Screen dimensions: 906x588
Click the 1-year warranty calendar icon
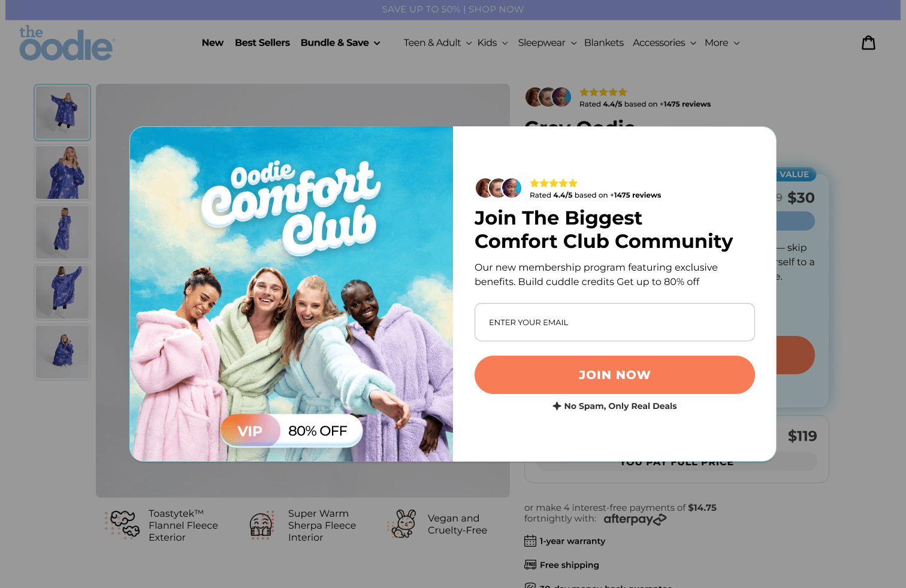pyautogui.click(x=530, y=541)
